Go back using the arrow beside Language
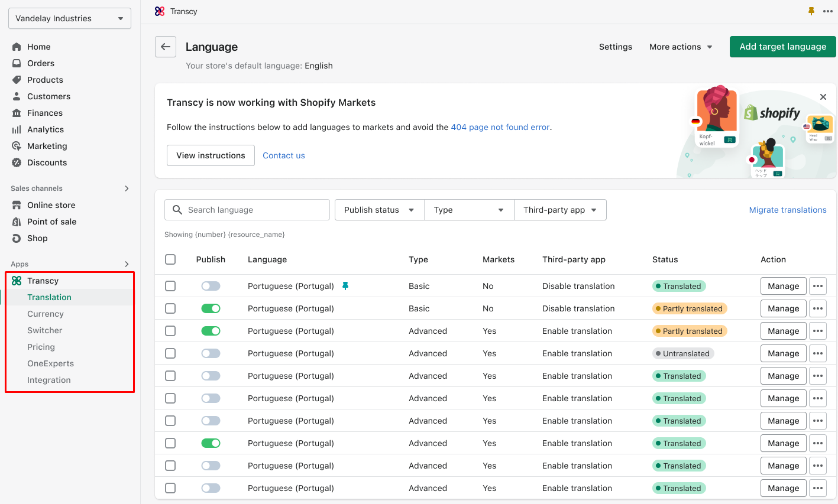The width and height of the screenshot is (838, 504). point(166,47)
